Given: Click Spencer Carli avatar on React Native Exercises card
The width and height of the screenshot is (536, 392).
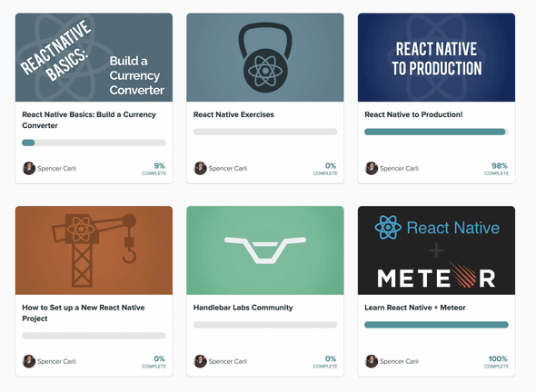Looking at the screenshot, I should (x=200, y=169).
